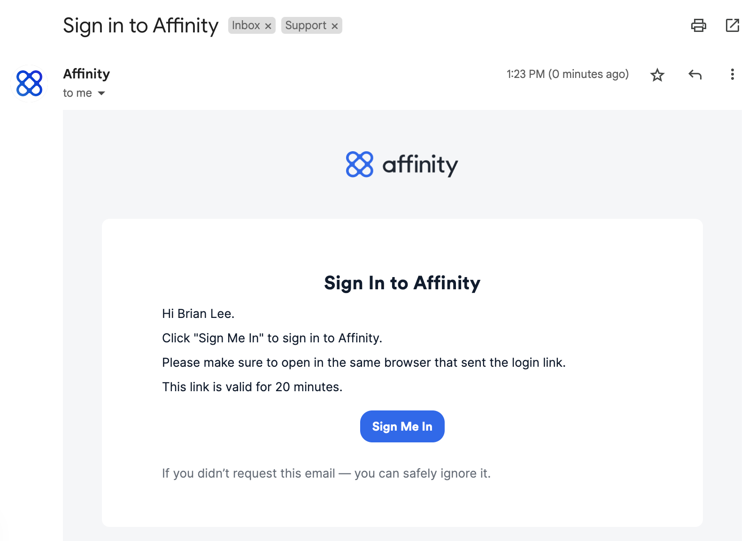Expand the 'to me' recipient details
The height and width of the screenshot is (541, 756).
tap(77, 93)
